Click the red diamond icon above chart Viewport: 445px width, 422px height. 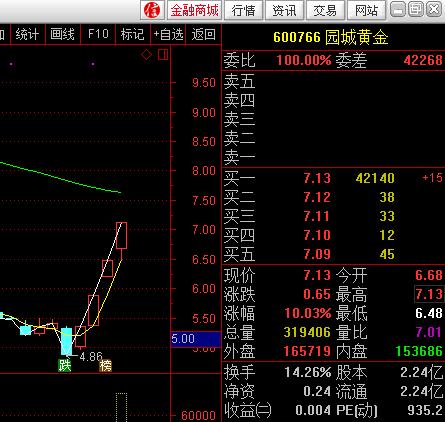coord(146,55)
